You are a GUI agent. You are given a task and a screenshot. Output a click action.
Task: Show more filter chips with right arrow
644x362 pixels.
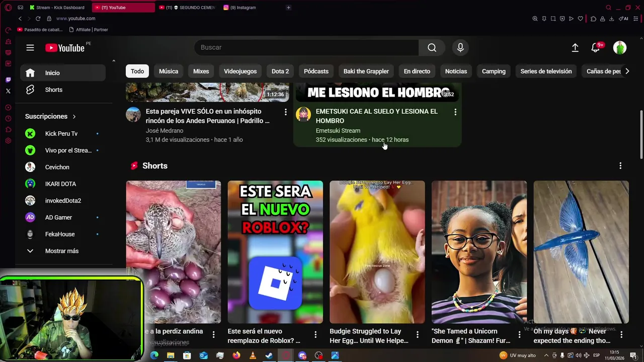(627, 71)
